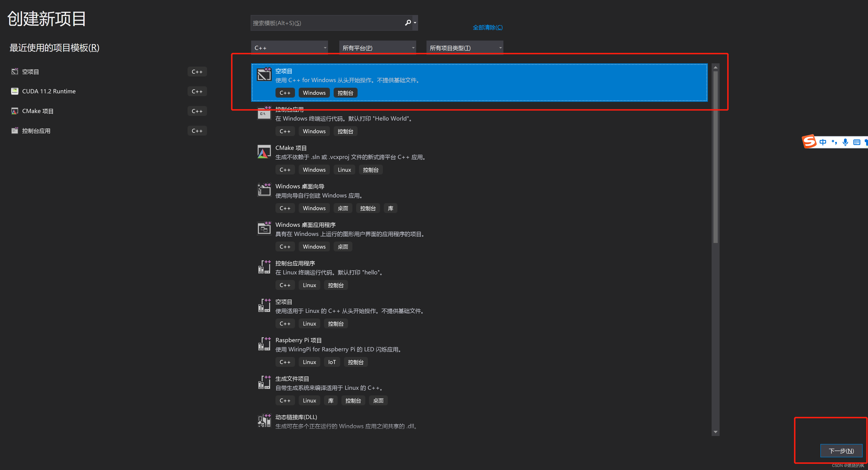Select the Windows 桌面应用程序 template title
Screen dimensions: 868x470
tap(305, 225)
